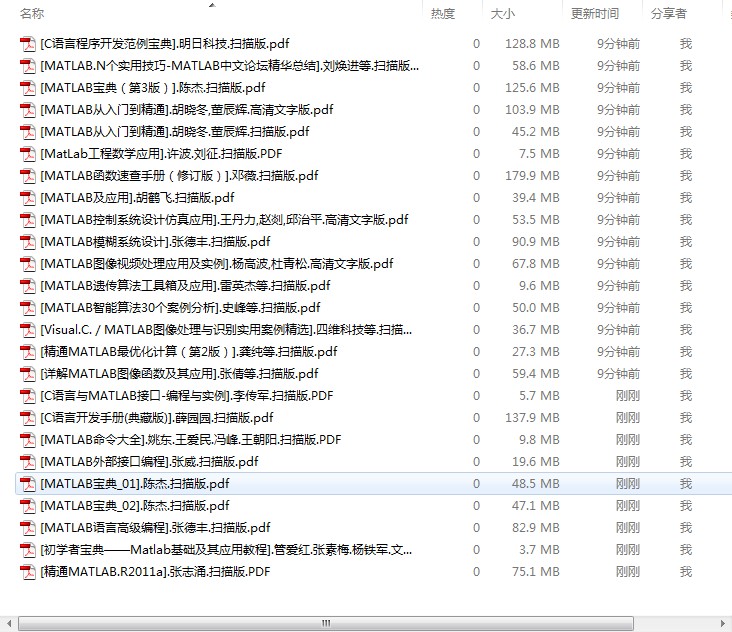
Task: Select file name [C语言开发手册(典藏版)].薛园园.扫描版.pdf
Action: tap(157, 418)
